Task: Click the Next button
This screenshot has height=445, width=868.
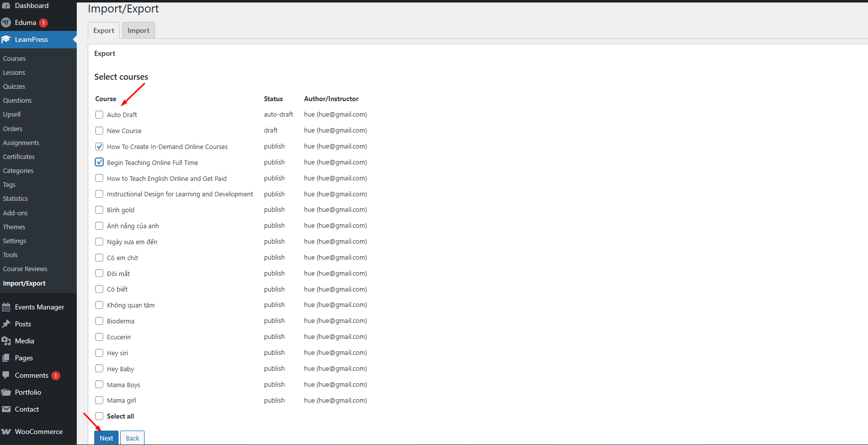Action: [x=107, y=438]
